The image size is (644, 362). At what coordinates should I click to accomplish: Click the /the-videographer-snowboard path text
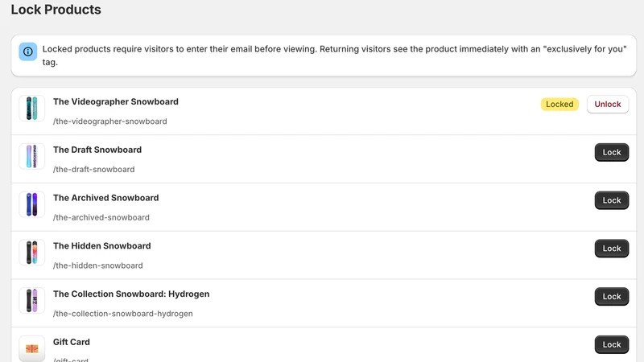coord(110,121)
